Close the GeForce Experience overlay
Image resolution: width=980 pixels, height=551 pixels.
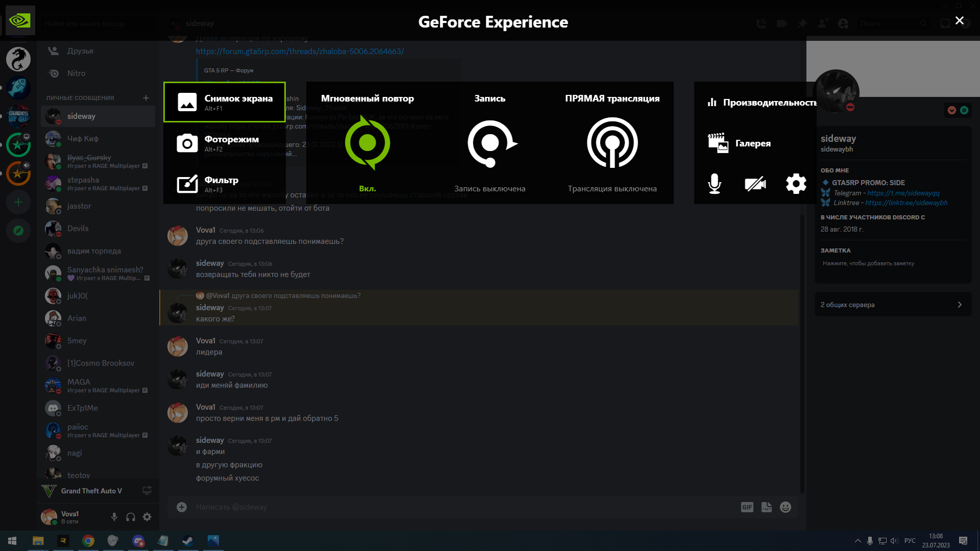(x=960, y=20)
